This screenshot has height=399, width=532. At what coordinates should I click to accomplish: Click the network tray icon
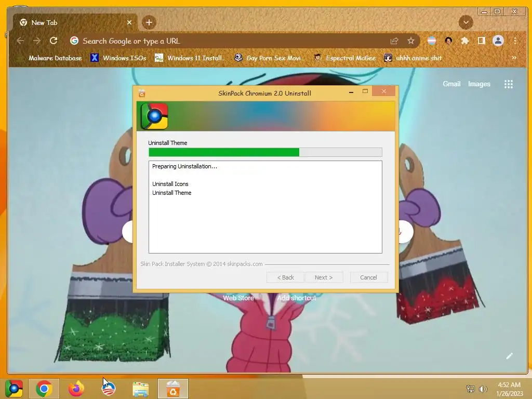[x=470, y=389]
